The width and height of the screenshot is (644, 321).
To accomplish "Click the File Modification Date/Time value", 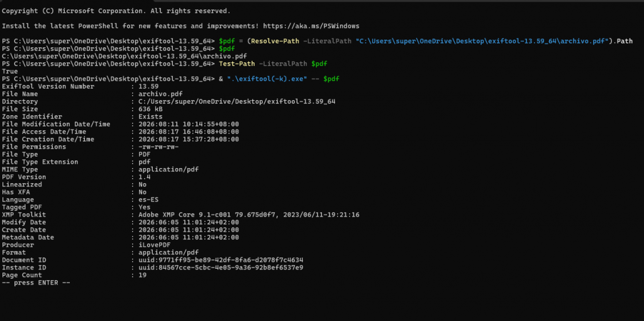I will click(x=189, y=124).
